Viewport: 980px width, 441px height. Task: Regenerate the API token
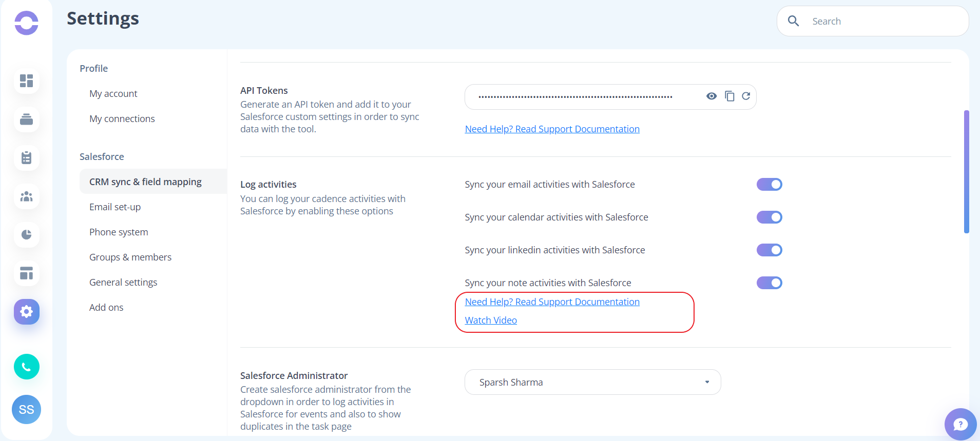[746, 96]
